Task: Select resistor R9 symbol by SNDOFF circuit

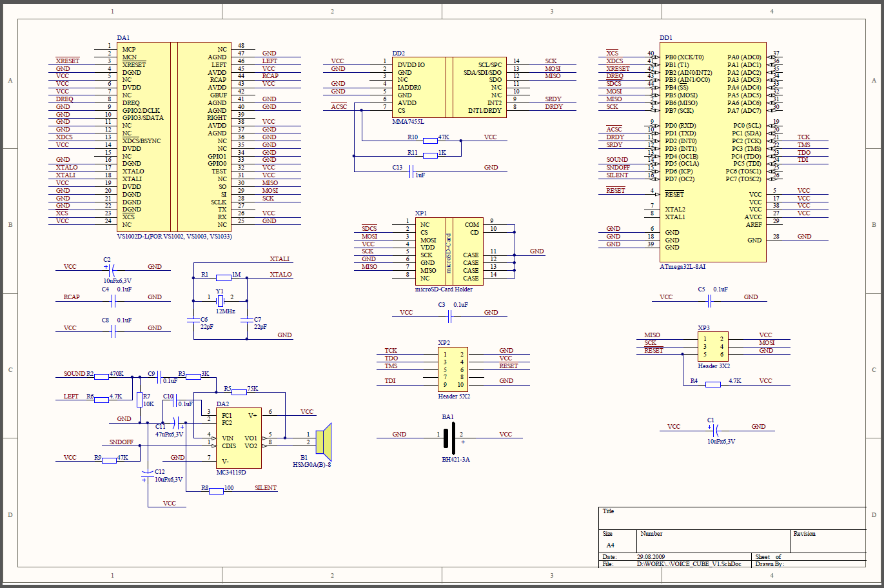Action: tap(109, 460)
